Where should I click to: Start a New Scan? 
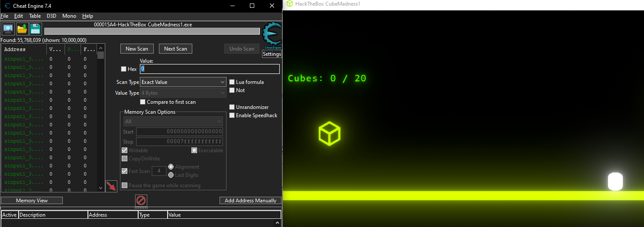(137, 49)
